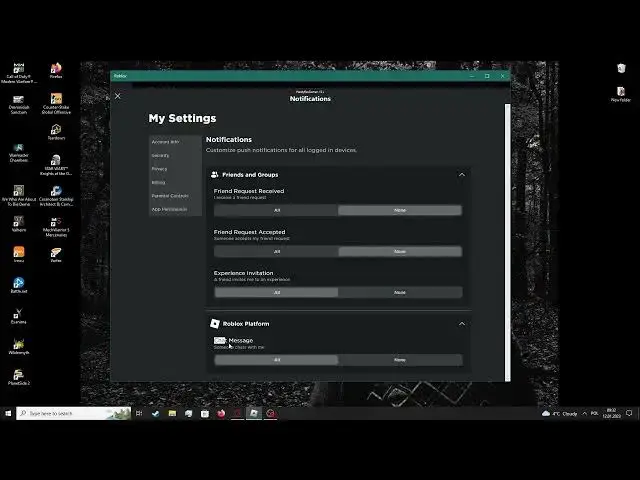Open Task View on the taskbar
Screen dimensions: 640x480
click(x=139, y=413)
